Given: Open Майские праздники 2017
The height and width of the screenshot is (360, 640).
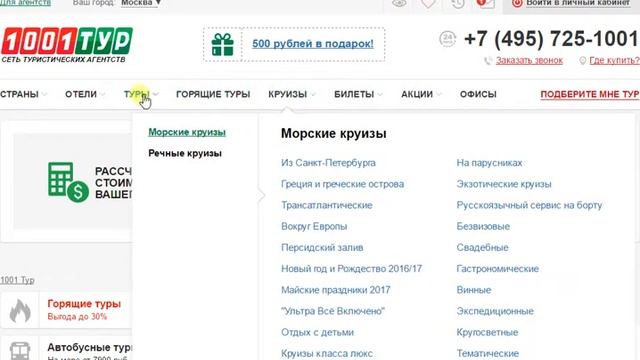Looking at the screenshot, I should (336, 290).
